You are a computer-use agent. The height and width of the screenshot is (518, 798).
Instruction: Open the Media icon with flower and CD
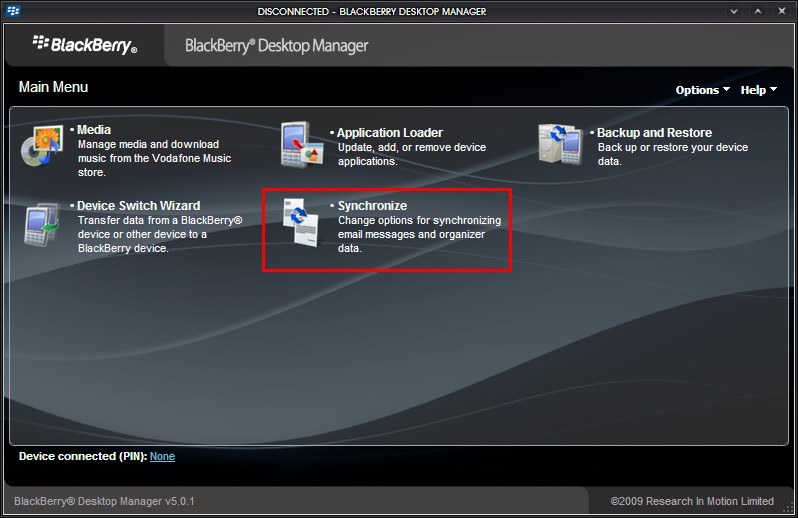42,146
